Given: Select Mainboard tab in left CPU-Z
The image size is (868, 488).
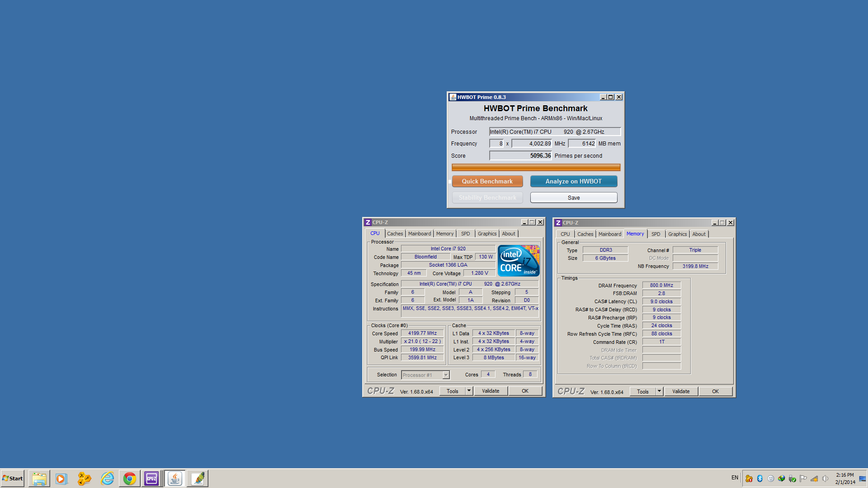Looking at the screenshot, I should [420, 234].
